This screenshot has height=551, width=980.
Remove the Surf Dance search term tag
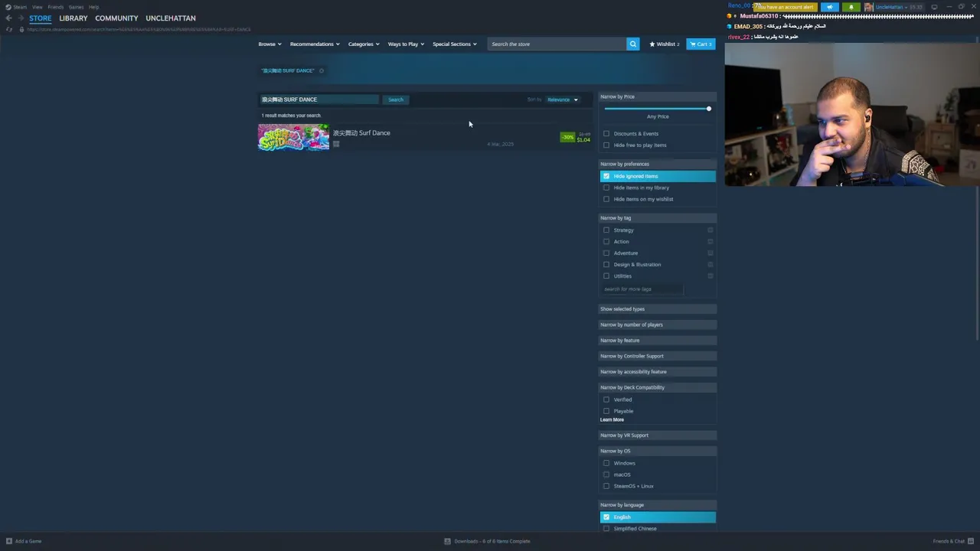pos(322,70)
